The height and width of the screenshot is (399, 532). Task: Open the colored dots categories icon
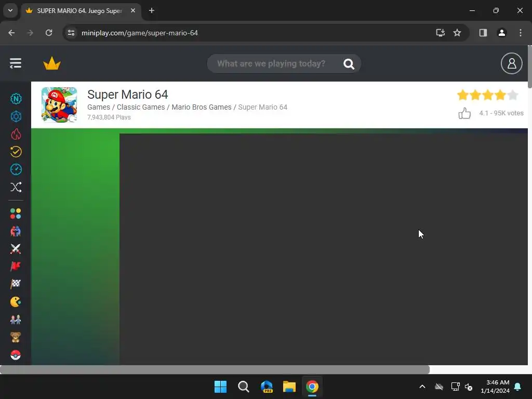click(16, 214)
